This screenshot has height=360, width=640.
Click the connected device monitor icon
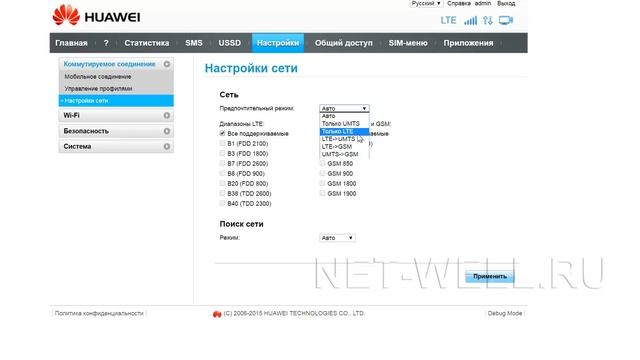[506, 20]
